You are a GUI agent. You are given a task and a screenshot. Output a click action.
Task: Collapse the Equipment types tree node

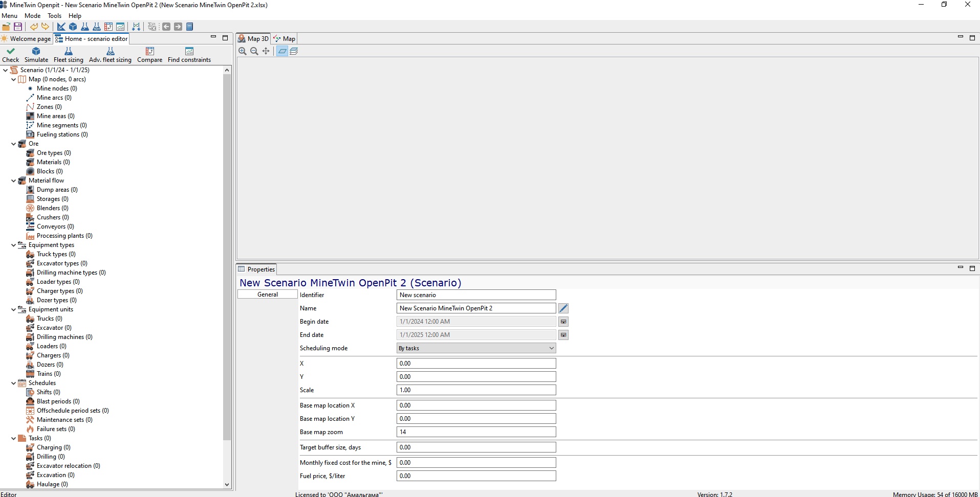pyautogui.click(x=14, y=245)
